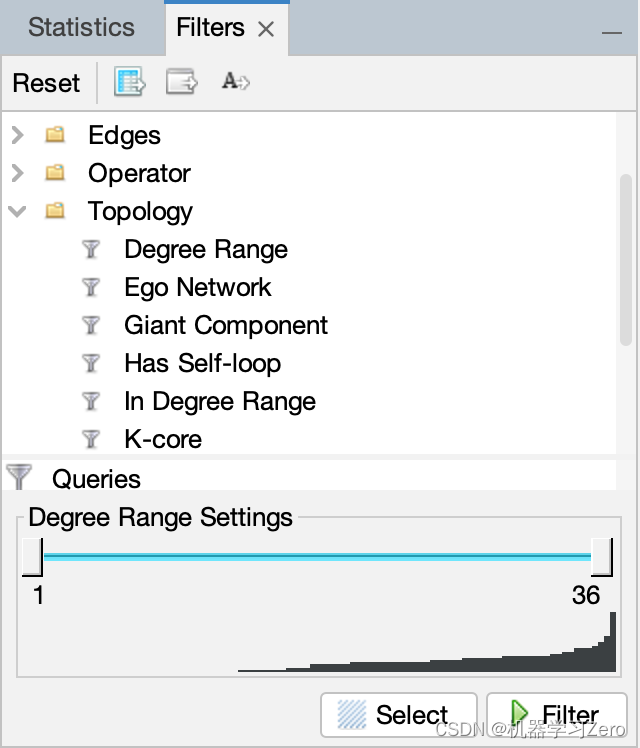Click the Queries funnel icon
The image size is (640, 748).
pyautogui.click(x=19, y=477)
